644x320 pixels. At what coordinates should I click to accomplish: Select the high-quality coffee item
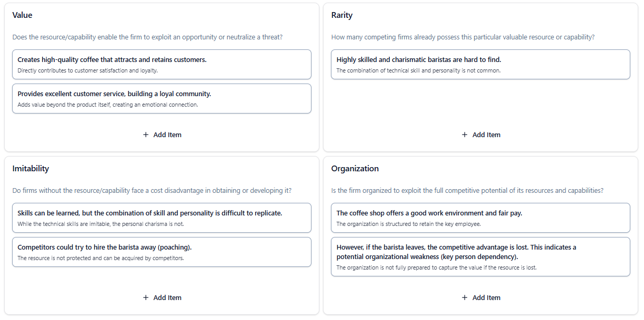pos(162,65)
